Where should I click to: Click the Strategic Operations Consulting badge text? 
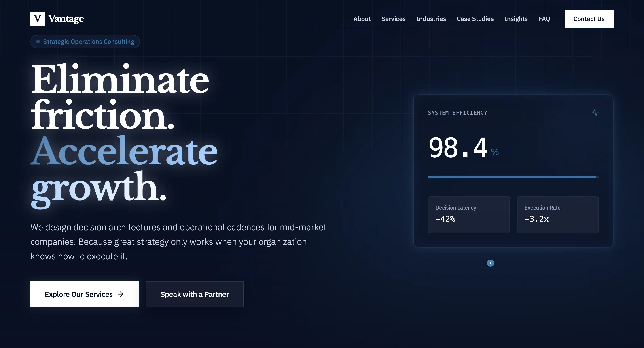(x=89, y=42)
